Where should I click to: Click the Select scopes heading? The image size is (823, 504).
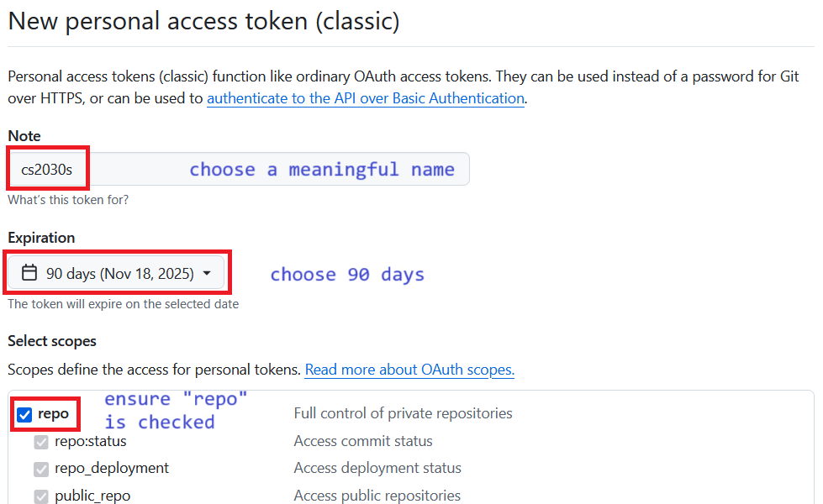point(51,341)
